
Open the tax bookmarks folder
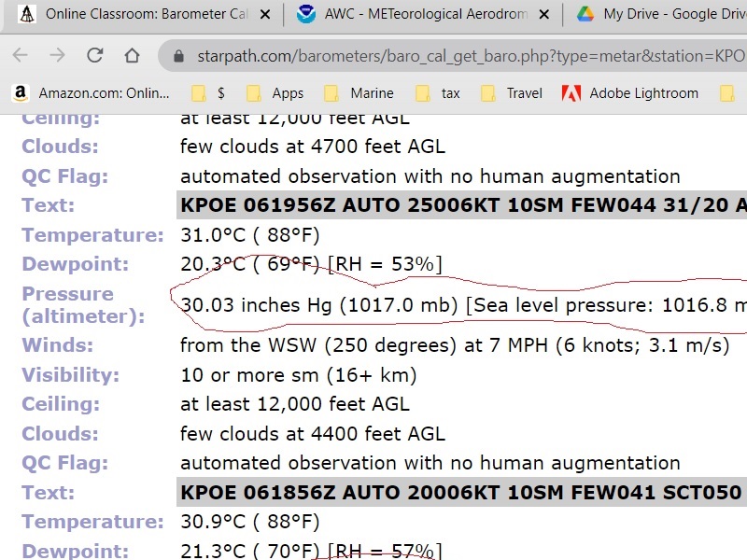[x=437, y=92]
